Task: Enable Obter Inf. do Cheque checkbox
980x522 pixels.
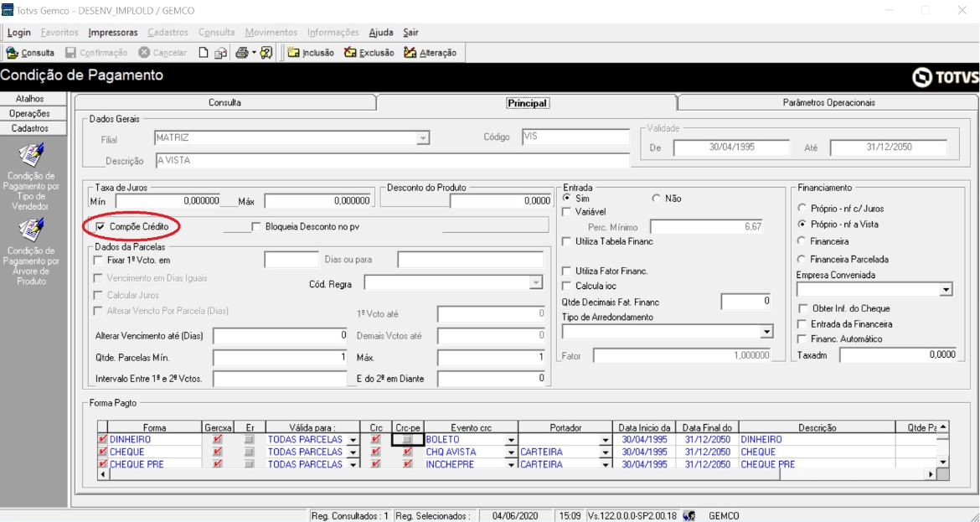Action: point(803,309)
